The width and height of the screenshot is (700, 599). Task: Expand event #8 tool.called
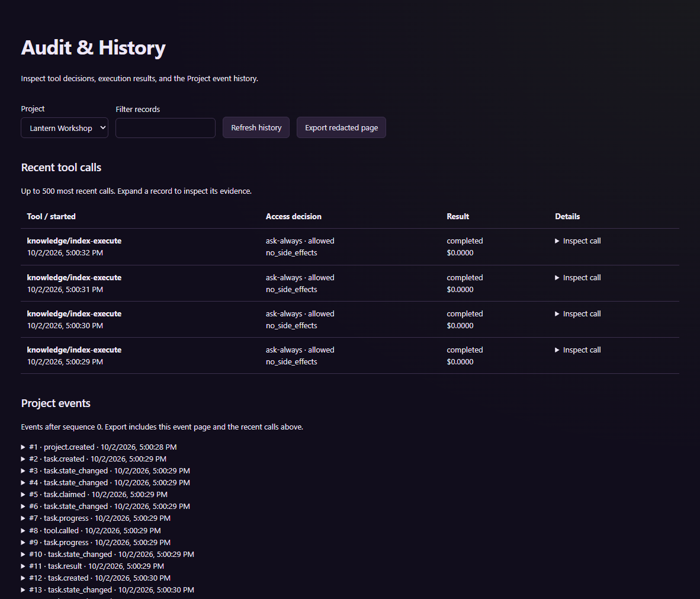point(91,530)
